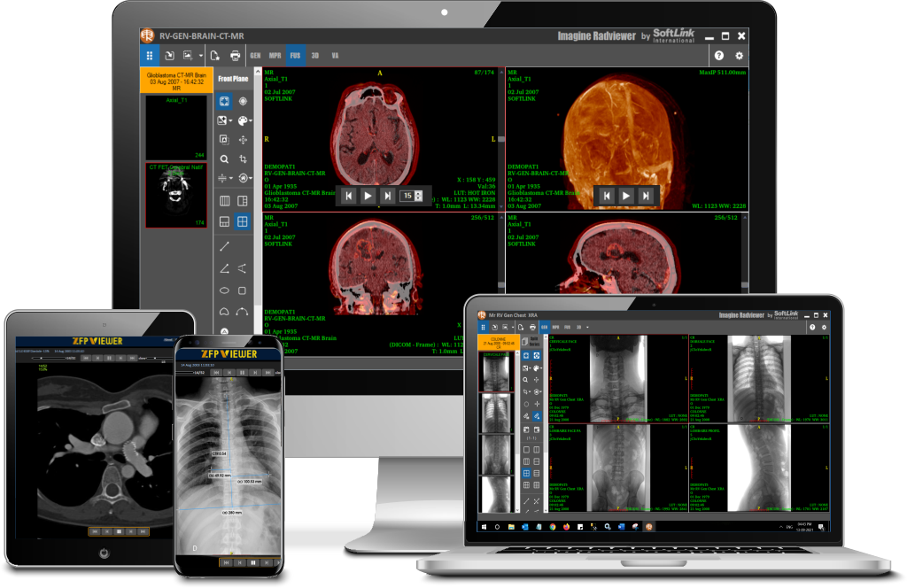907x588 pixels.
Task: Switch to the 3D tab on monitor
Action: click(315, 56)
